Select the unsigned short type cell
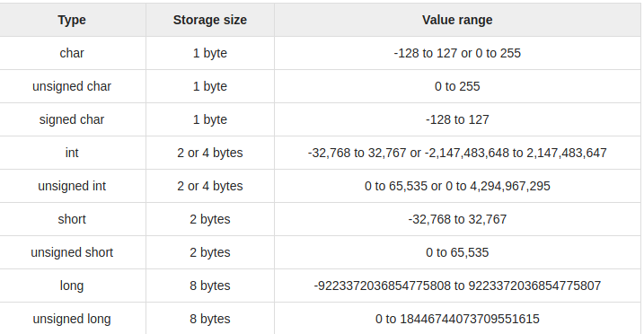Screen dimensions: 644x334 coord(72,252)
